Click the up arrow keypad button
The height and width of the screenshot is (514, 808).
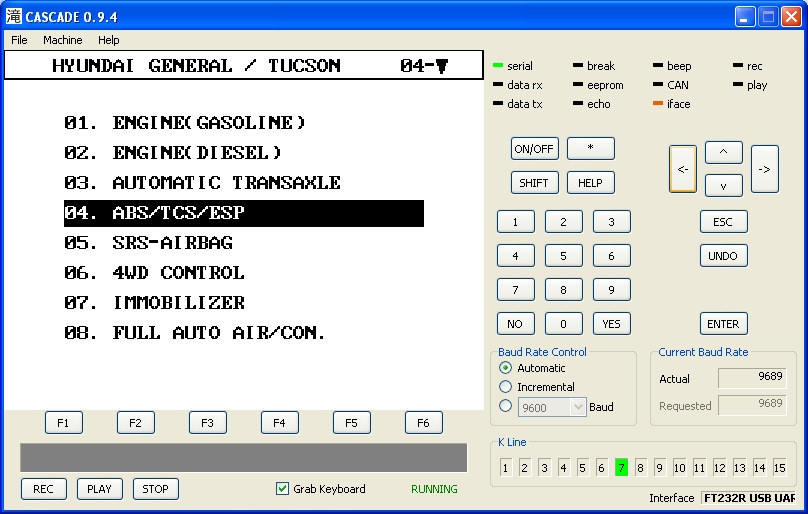click(x=723, y=152)
